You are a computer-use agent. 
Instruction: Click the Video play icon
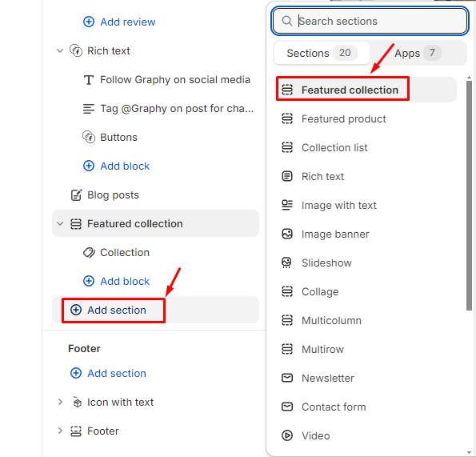pyautogui.click(x=287, y=435)
